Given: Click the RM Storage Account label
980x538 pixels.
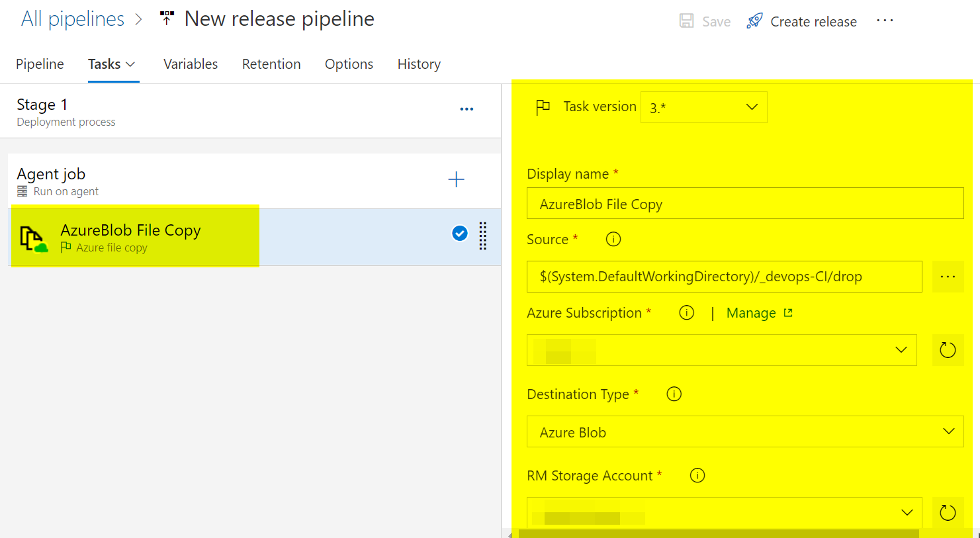Looking at the screenshot, I should click(590, 475).
